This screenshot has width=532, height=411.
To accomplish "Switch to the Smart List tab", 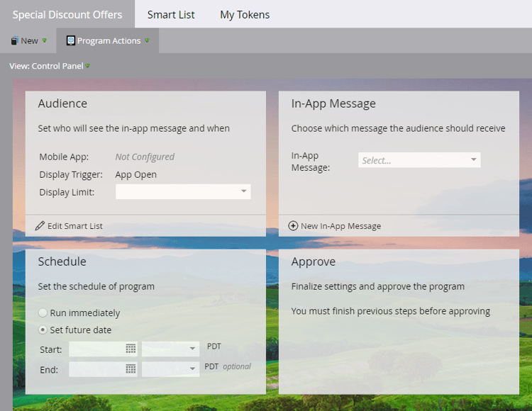I will (x=171, y=15).
